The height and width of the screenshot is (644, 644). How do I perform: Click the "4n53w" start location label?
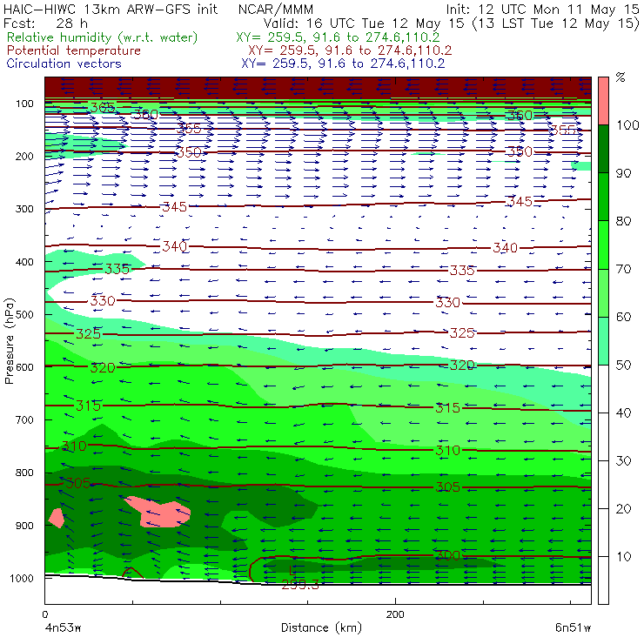63,627
